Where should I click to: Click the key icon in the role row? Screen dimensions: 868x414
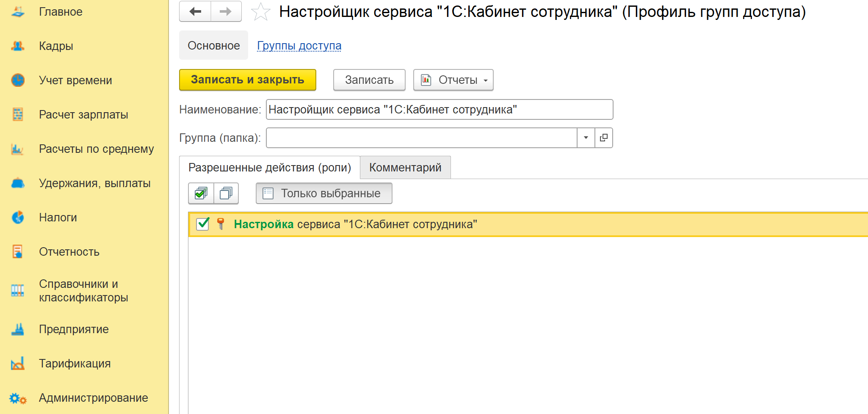(x=221, y=224)
